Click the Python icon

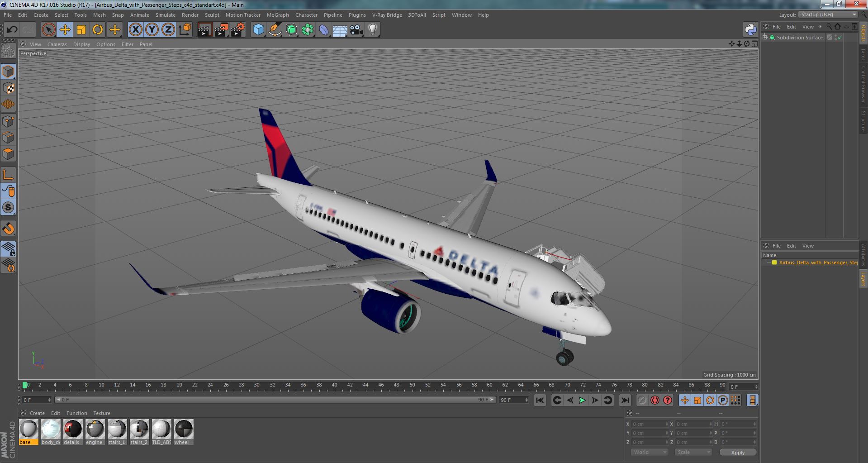point(750,30)
